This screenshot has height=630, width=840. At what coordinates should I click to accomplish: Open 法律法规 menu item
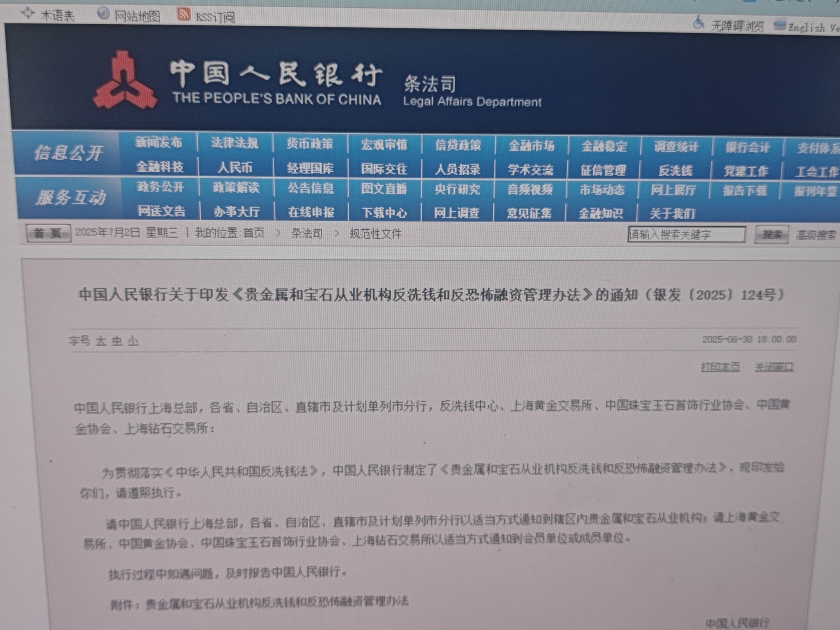(x=235, y=143)
